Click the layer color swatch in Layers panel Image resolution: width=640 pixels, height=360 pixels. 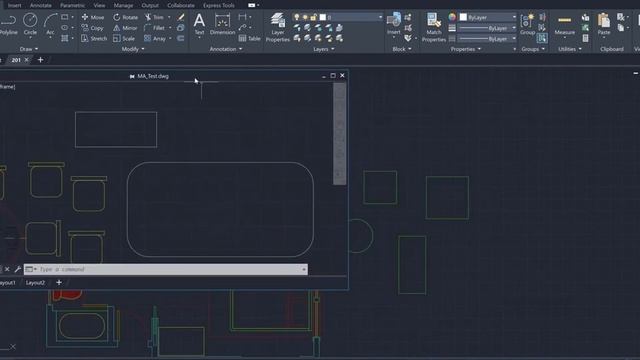click(322, 17)
